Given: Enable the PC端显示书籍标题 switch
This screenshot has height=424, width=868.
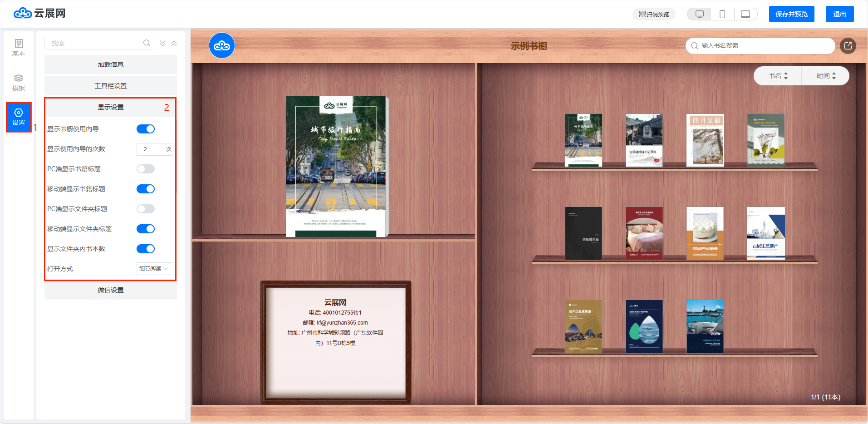Looking at the screenshot, I should click(146, 169).
